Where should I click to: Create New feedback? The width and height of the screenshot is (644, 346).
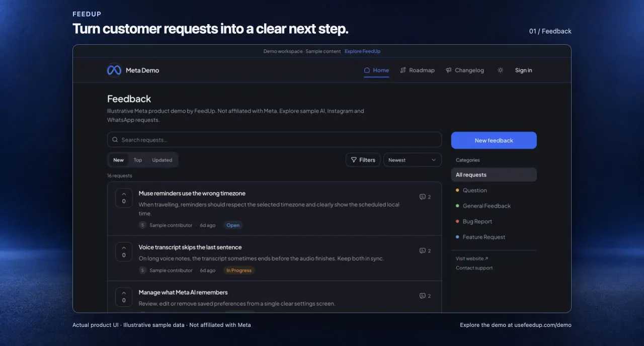coord(494,140)
